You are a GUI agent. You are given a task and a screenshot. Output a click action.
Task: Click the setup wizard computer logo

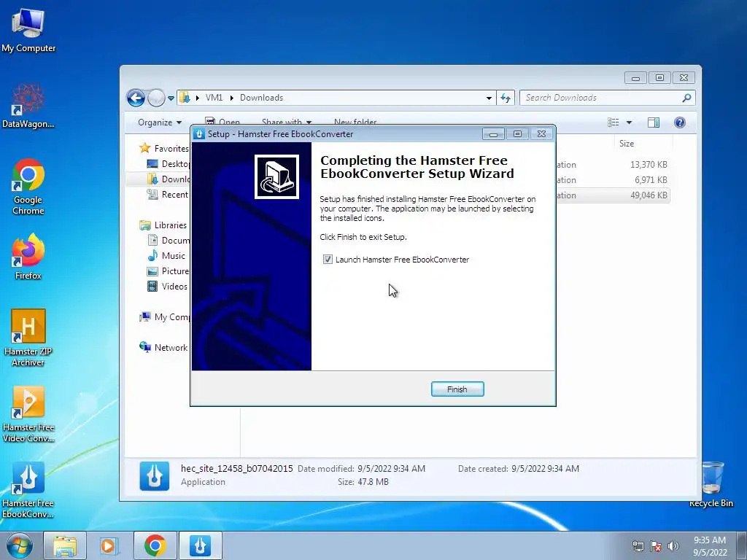coord(276,176)
